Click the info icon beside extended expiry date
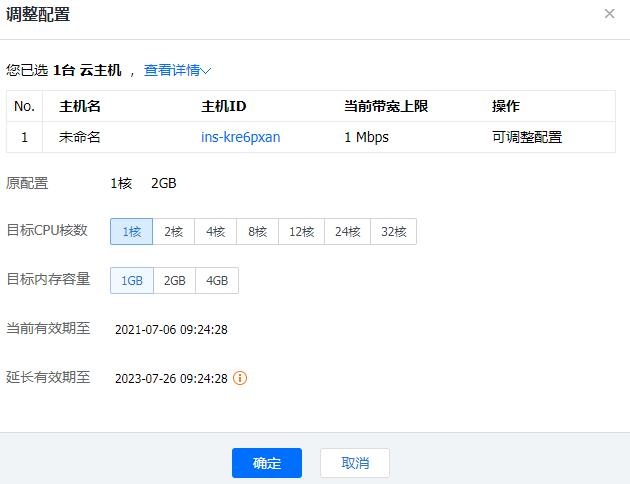This screenshot has width=630, height=484. pyautogui.click(x=240, y=378)
